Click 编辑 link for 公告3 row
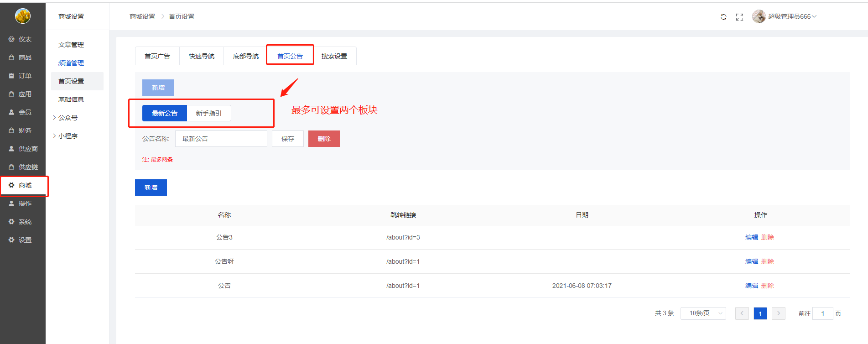868x344 pixels. tap(751, 237)
